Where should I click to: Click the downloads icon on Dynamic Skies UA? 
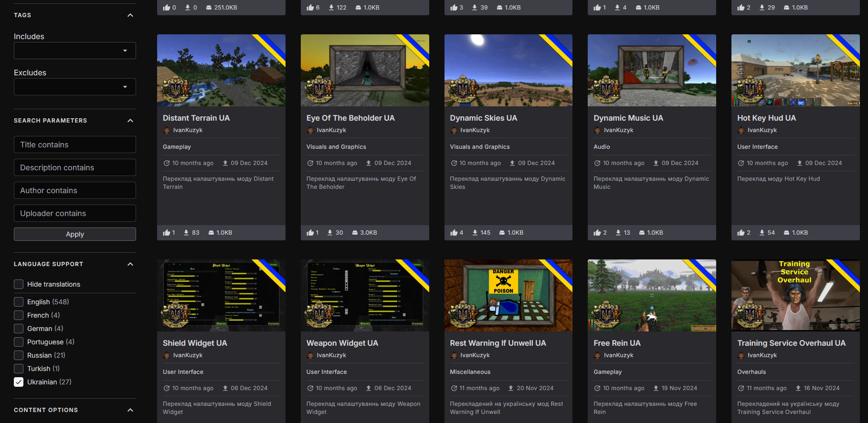(x=475, y=233)
